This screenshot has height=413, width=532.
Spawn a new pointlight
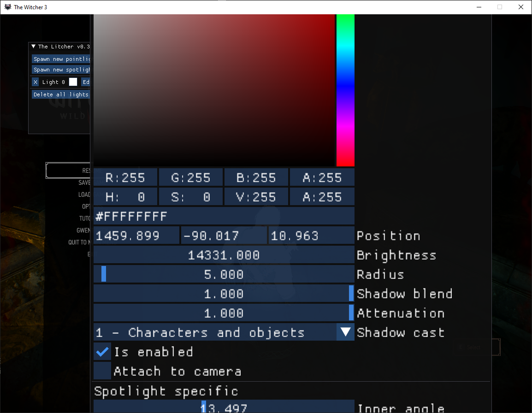click(x=61, y=59)
